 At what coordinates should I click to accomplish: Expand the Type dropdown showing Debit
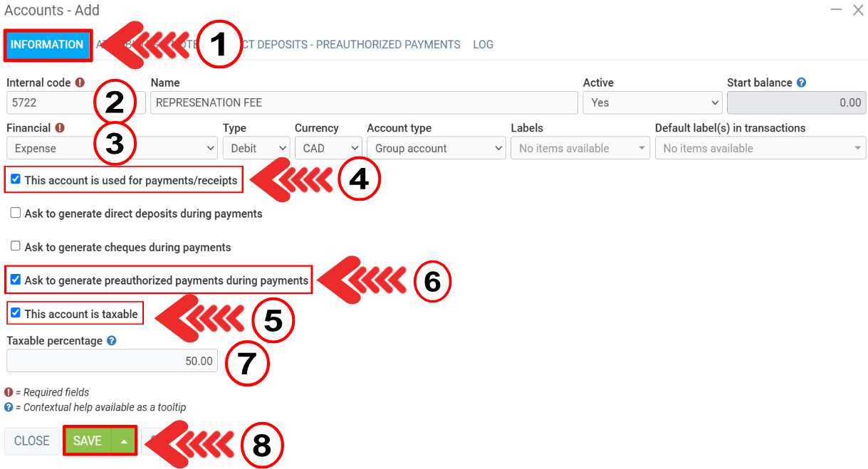(x=255, y=148)
